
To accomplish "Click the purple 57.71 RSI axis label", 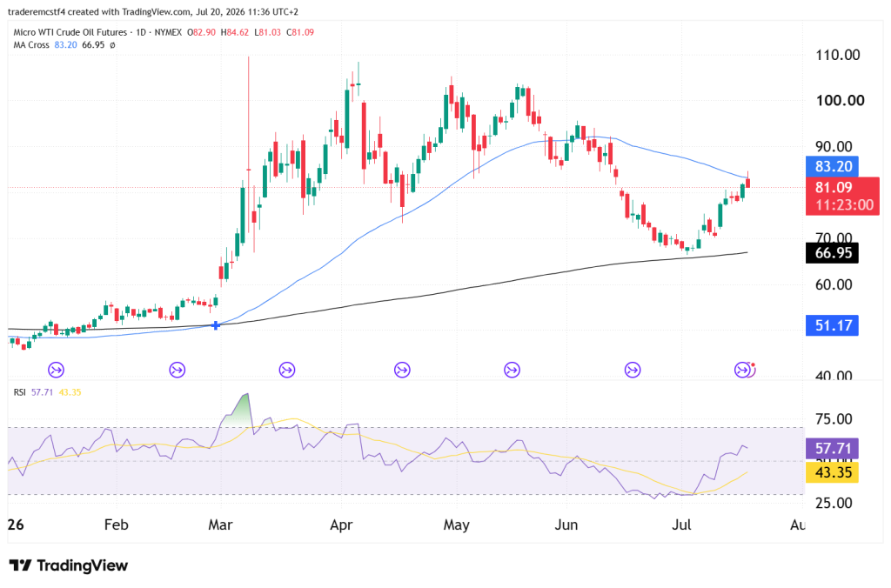I will [832, 449].
